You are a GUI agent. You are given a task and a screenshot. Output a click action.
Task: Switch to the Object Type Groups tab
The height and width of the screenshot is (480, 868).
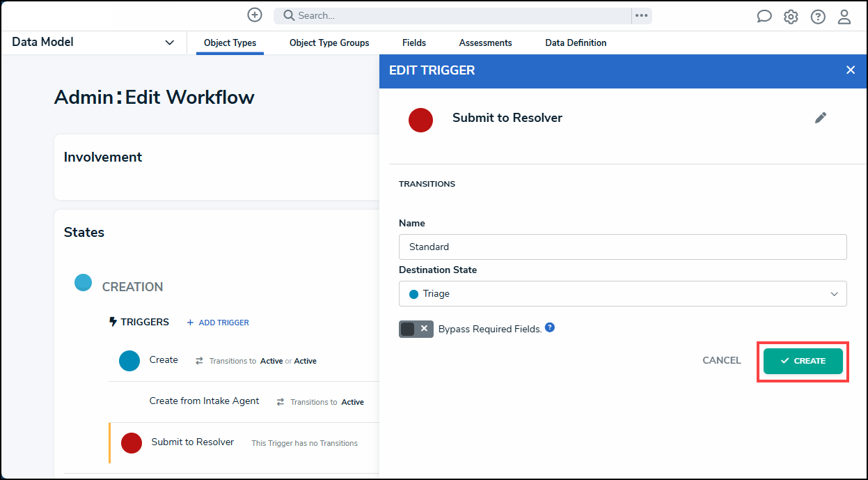(329, 42)
